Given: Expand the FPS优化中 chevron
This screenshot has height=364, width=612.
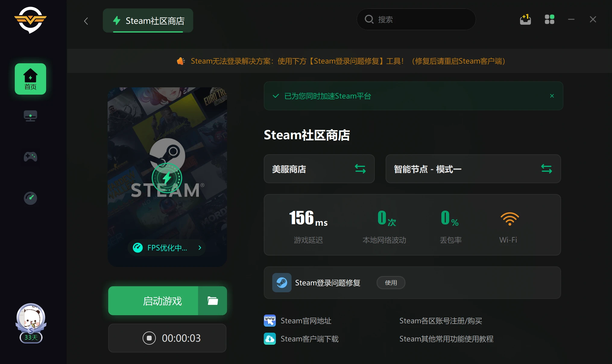Looking at the screenshot, I should [200, 248].
